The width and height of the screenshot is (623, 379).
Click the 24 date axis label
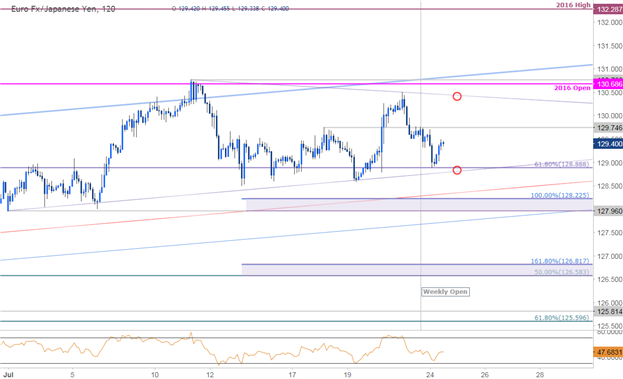pos(430,375)
